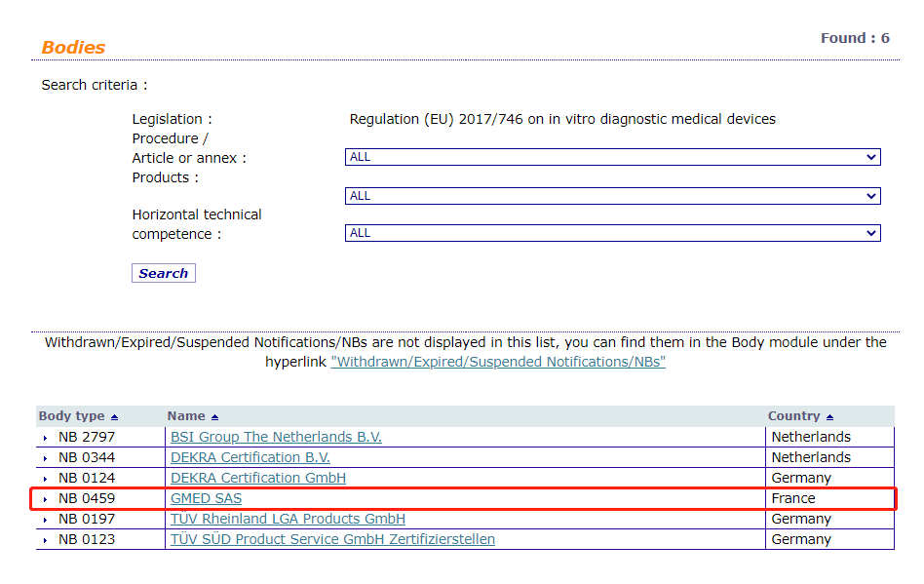Click the Name column header

pyautogui.click(x=186, y=416)
